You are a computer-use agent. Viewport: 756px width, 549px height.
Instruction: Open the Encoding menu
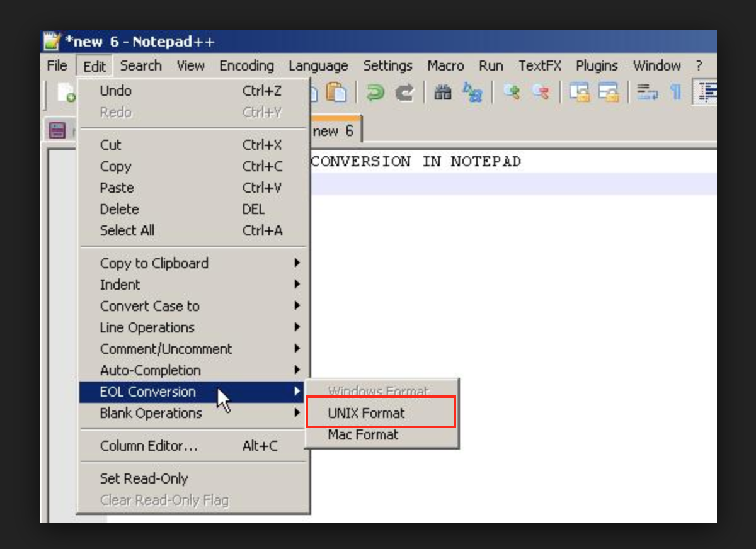pos(246,65)
